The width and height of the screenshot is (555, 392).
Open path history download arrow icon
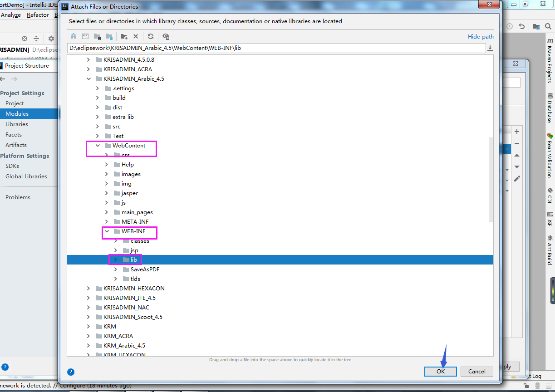490,48
